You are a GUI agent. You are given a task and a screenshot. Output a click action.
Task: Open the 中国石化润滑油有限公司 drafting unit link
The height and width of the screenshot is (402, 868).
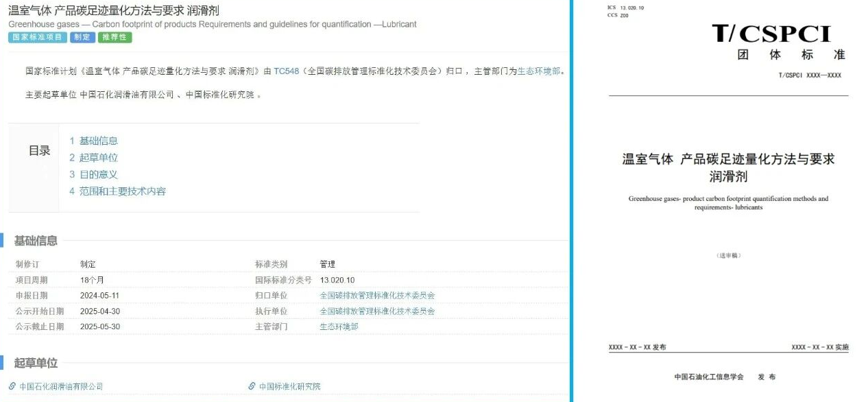click(x=61, y=386)
